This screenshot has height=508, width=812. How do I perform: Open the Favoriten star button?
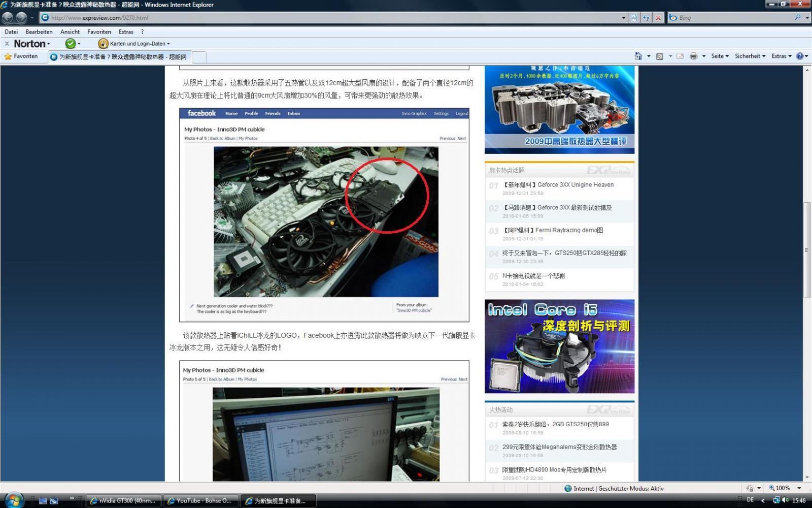(21, 56)
